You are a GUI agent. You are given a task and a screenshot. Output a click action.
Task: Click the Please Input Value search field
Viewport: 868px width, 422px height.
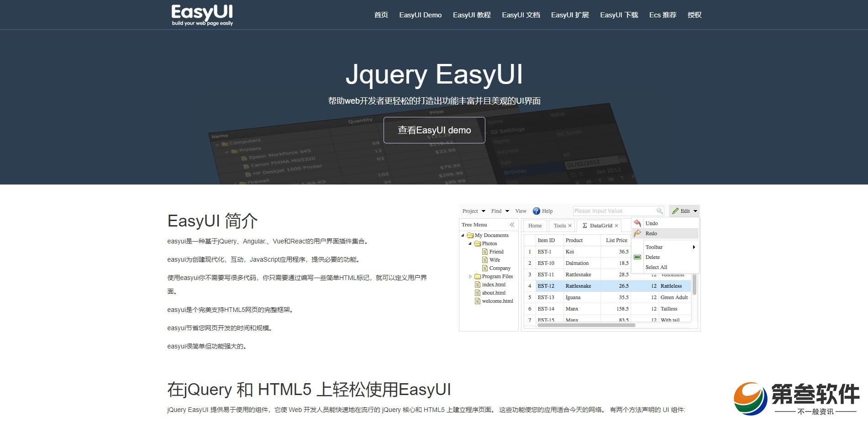[x=614, y=211]
